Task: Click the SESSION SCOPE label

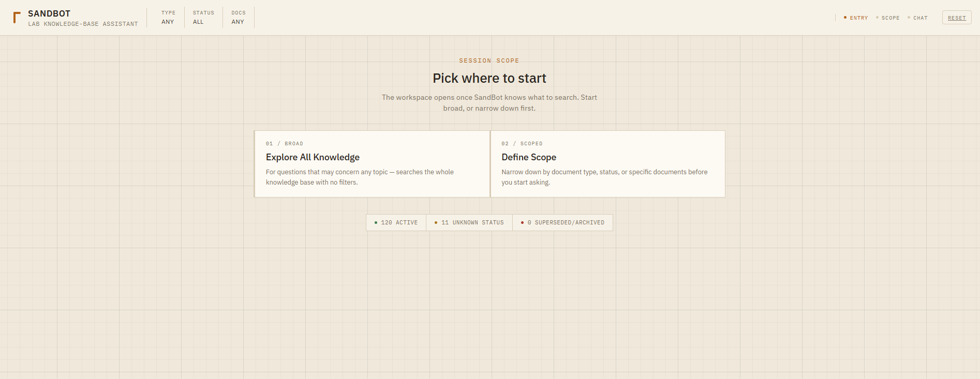Action: point(489,60)
